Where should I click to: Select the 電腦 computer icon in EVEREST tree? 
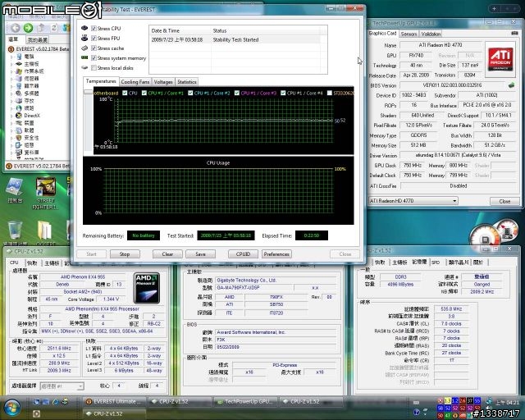(19, 57)
